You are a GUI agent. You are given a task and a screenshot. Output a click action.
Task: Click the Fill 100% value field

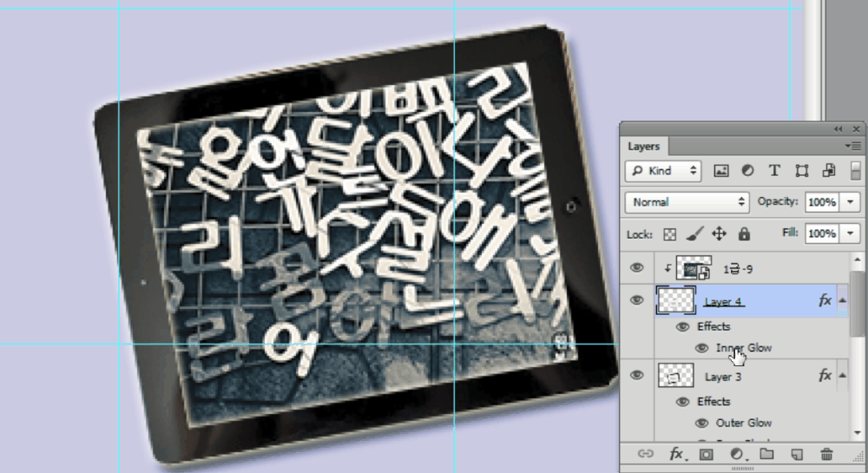click(823, 233)
